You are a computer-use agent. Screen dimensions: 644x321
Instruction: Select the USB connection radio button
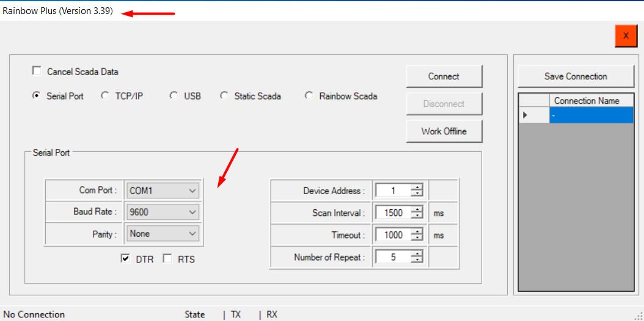click(174, 96)
